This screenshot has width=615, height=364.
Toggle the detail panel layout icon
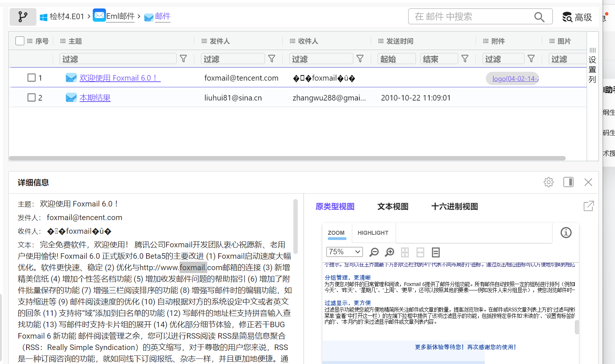point(568,182)
